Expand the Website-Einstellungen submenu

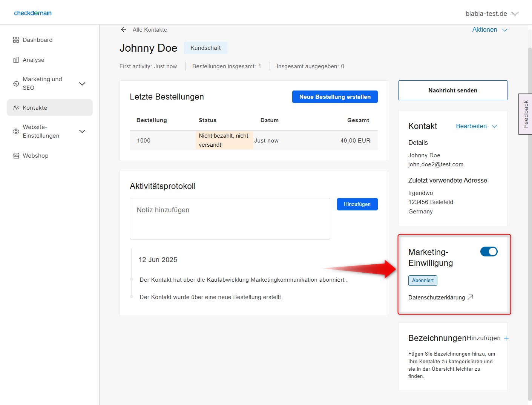tap(82, 131)
